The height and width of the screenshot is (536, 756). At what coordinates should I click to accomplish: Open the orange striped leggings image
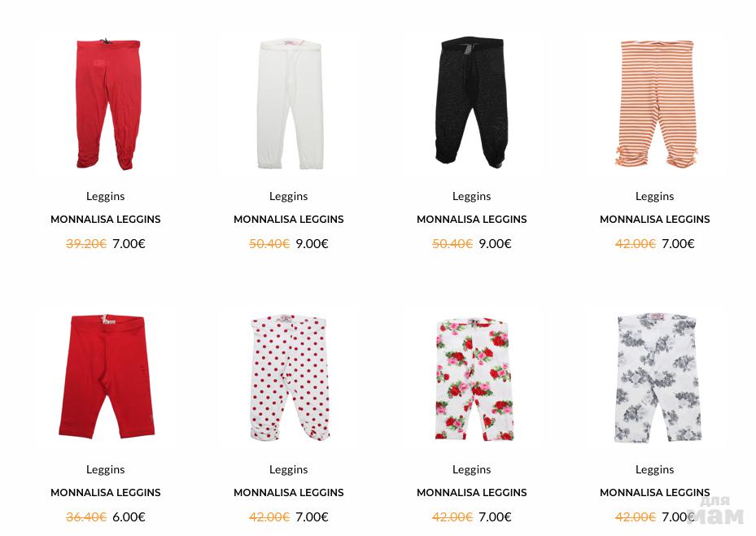tap(656, 103)
